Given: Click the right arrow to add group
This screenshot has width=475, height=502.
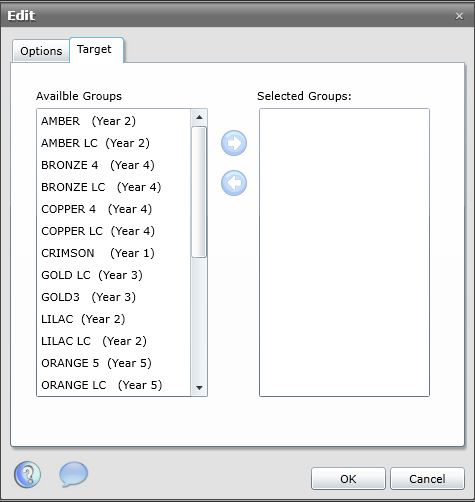Looking at the screenshot, I should tap(234, 143).
